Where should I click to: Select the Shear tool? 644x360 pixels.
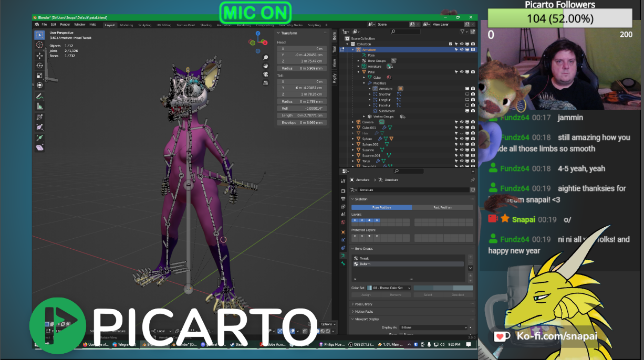(x=39, y=148)
